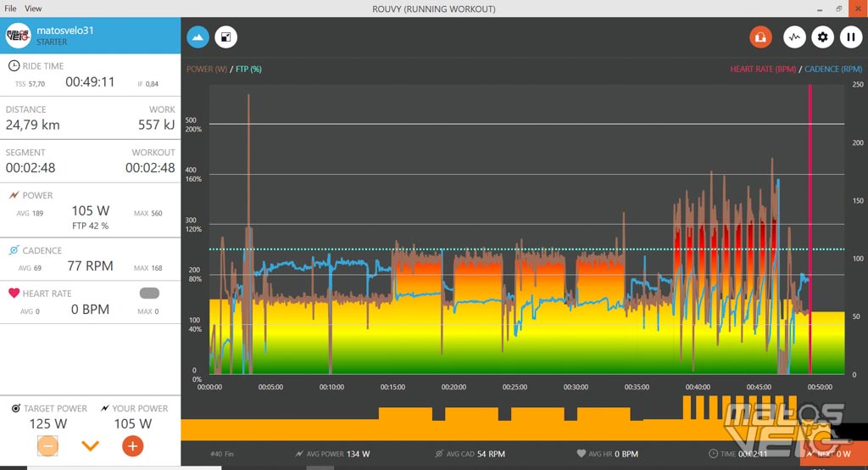
Task: Click the AVG POWER 134 W footer stat
Action: pos(332,454)
